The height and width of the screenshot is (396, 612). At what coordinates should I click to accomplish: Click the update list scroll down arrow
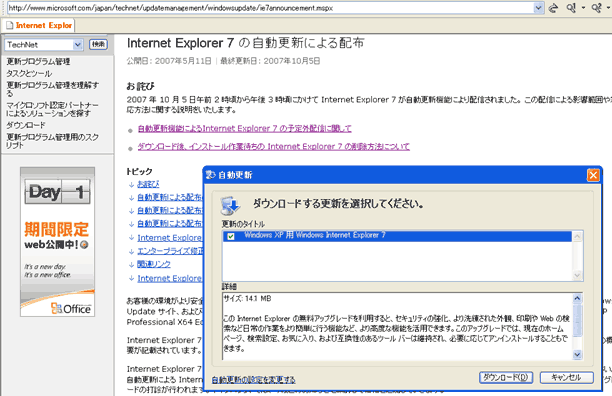(x=577, y=275)
